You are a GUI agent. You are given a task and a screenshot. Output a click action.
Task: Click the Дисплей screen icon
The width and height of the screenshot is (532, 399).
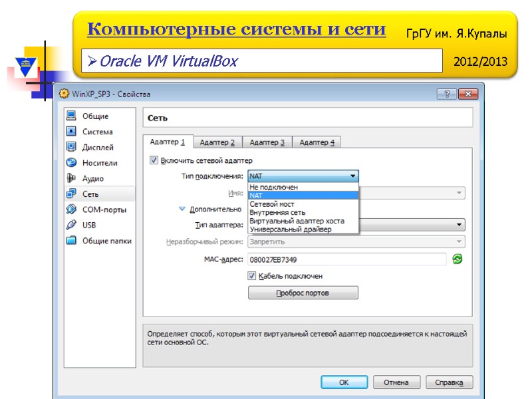(71, 147)
